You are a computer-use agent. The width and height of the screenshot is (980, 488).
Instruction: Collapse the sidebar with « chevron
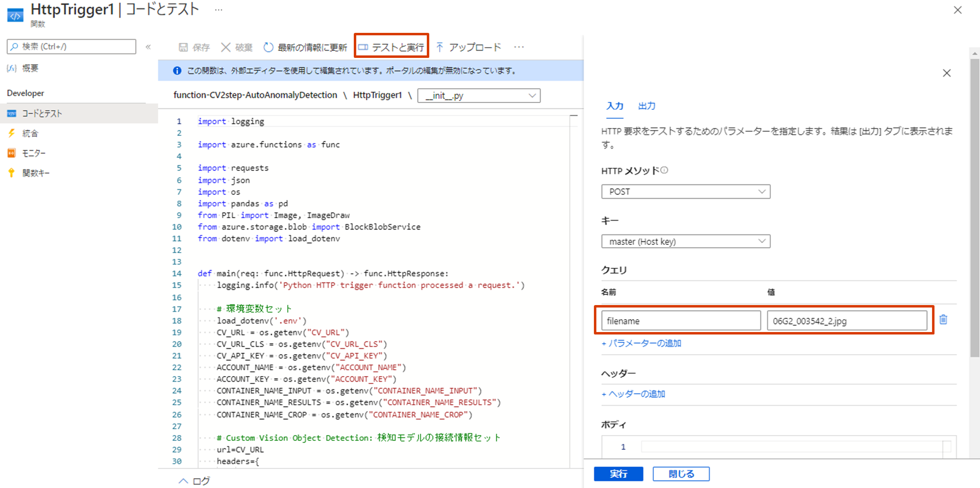[148, 47]
